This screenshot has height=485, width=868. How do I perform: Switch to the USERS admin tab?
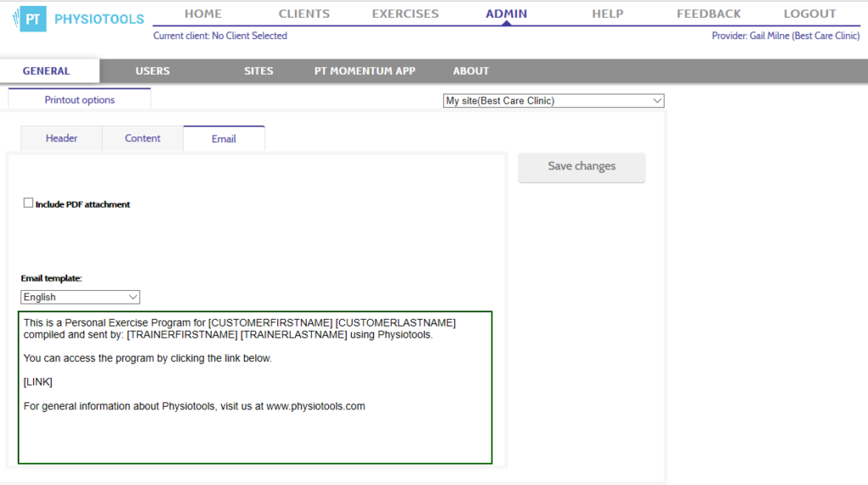click(x=153, y=71)
